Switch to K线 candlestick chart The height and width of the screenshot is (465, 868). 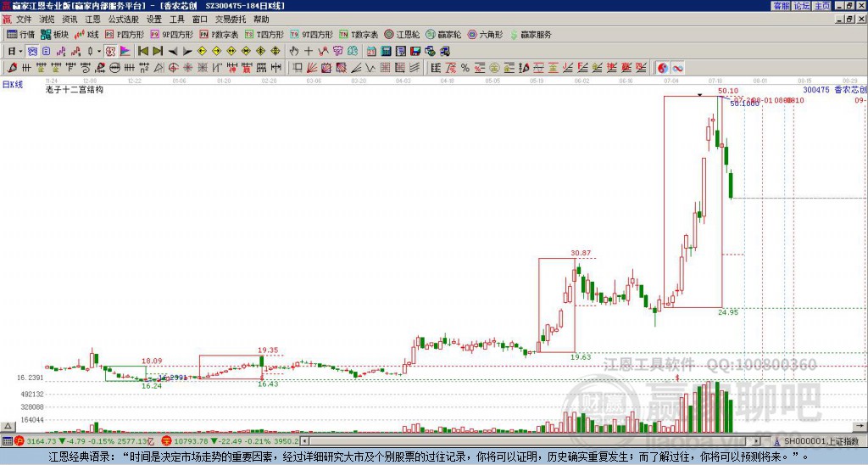pos(86,34)
